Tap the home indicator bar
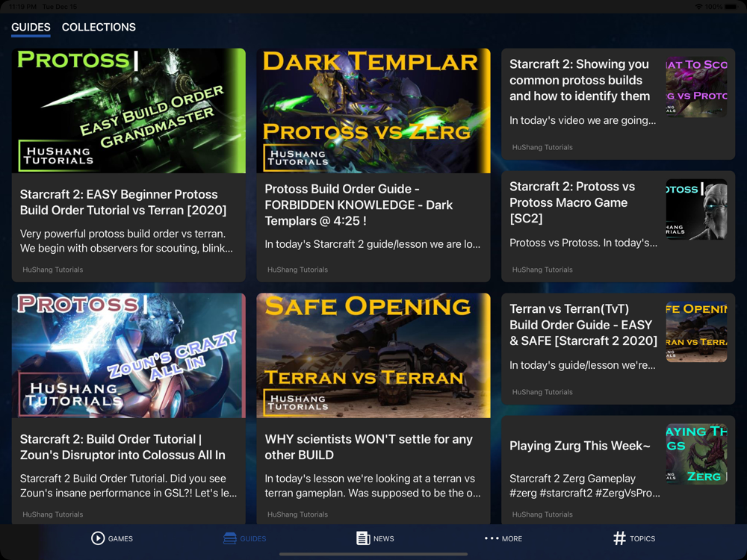Image resolution: width=747 pixels, height=560 pixels. (x=373, y=554)
